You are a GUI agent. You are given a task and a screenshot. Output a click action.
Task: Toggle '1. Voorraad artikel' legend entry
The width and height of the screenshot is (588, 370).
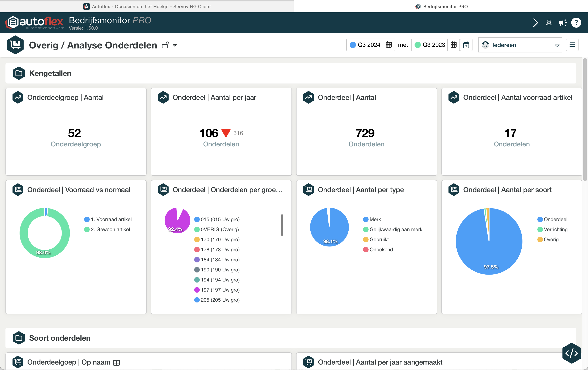108,219
